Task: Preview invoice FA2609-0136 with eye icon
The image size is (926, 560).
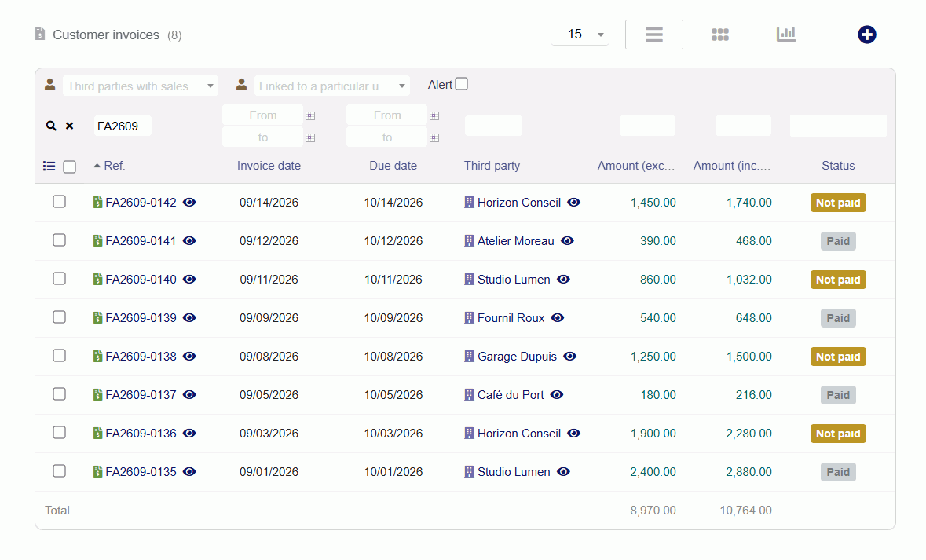Action: [189, 433]
